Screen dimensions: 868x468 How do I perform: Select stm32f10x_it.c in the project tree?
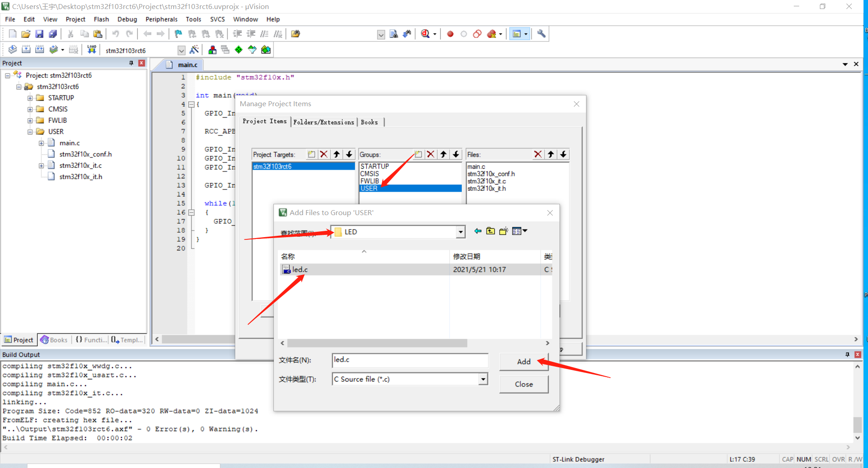tap(81, 166)
